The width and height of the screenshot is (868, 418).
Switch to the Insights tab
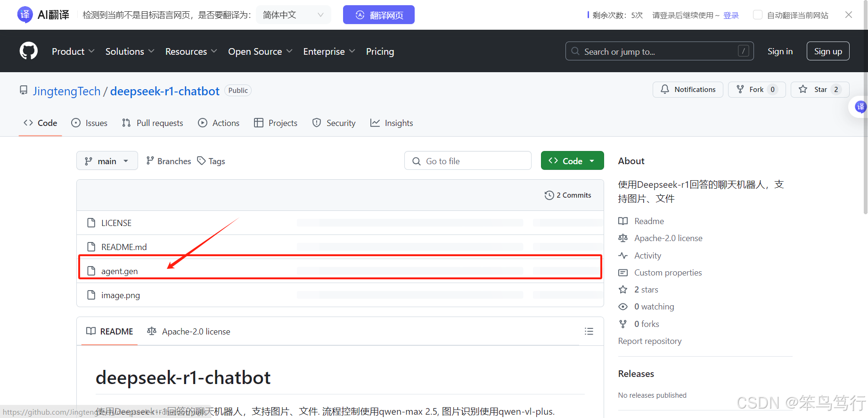point(392,123)
